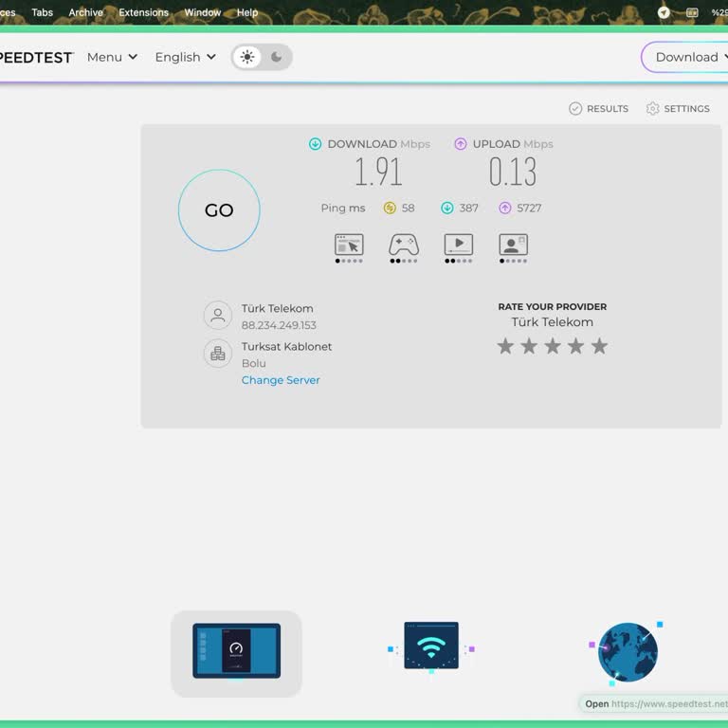This screenshot has height=728, width=728.
Task: Click the Türk Telekom user profile icon
Action: 218,316
